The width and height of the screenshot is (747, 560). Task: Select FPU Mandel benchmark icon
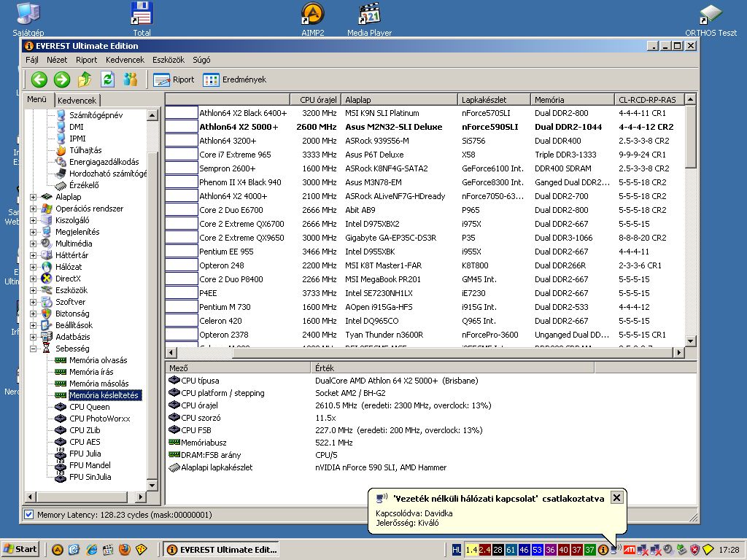(x=61, y=465)
